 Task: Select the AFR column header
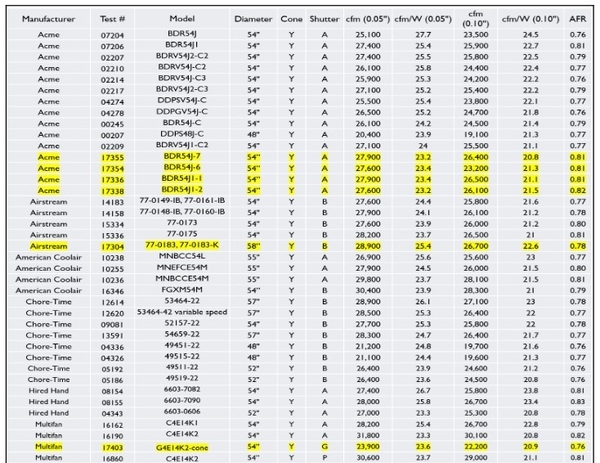pos(577,19)
